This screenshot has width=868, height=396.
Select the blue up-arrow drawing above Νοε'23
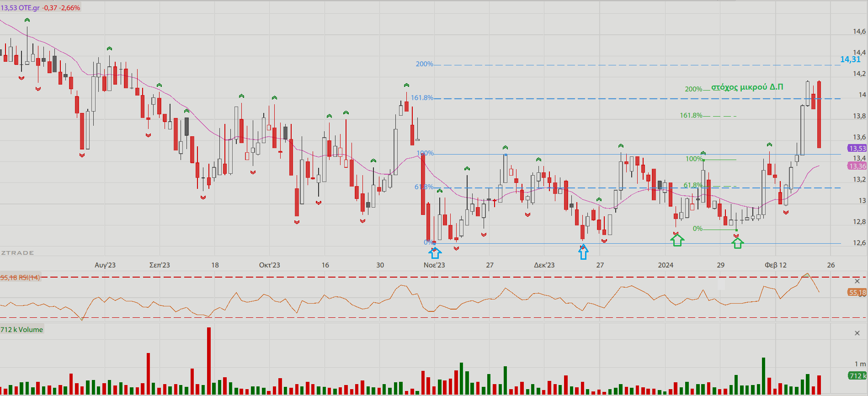pos(436,252)
